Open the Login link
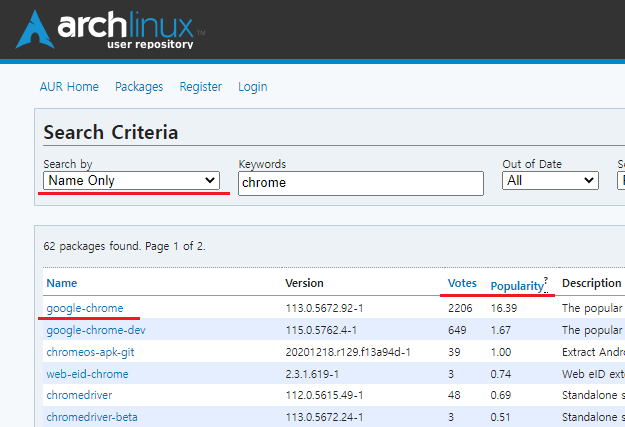625x427 pixels. 253,87
